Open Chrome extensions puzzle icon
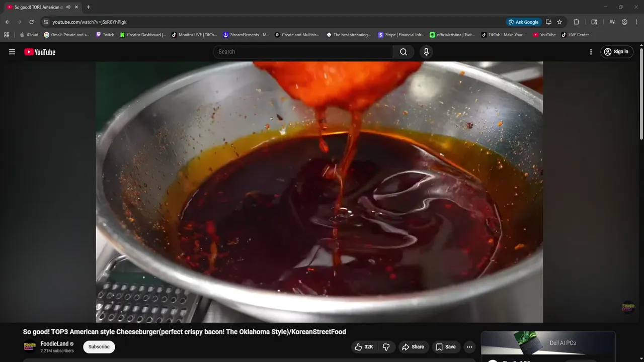Screen dimensions: 644x362 tap(577, 22)
